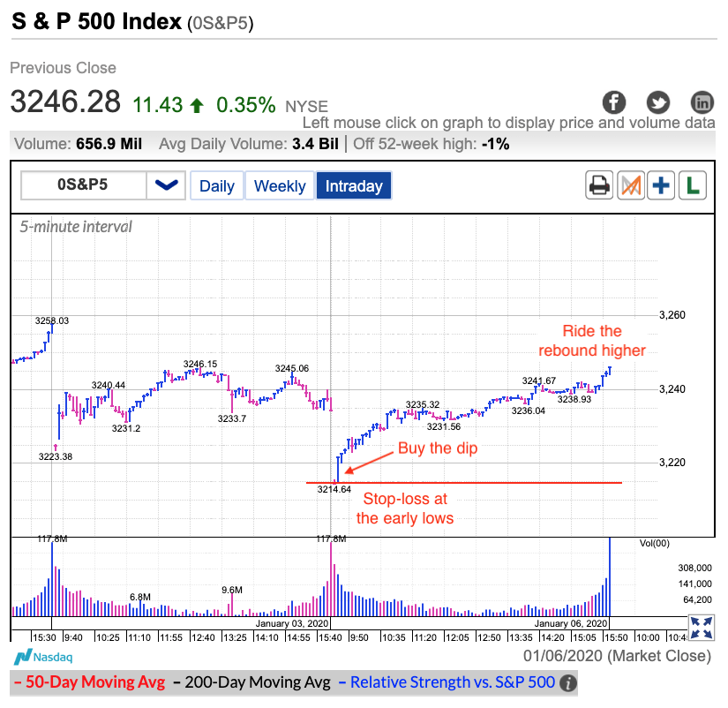The height and width of the screenshot is (708, 728).
Task: Click the 3235.32 price label
Action: pos(423,404)
